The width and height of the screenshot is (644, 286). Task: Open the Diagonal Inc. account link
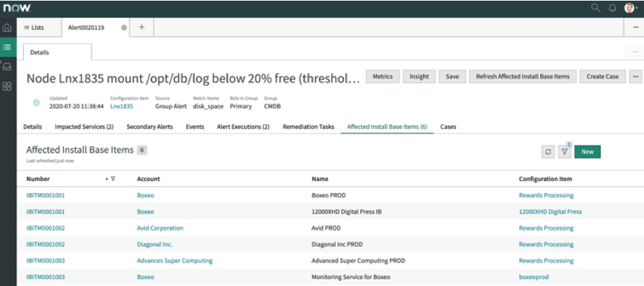click(155, 244)
